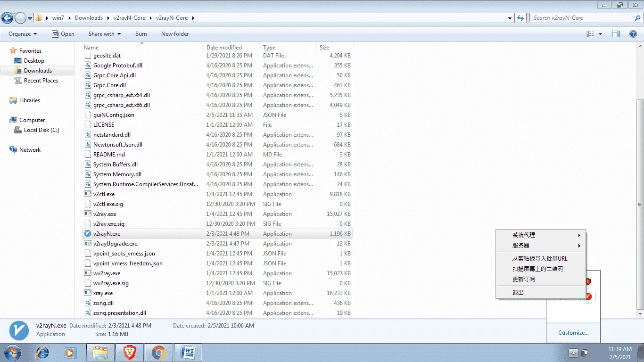This screenshot has height=362, width=644.
Task: Click the Forward navigation arrow
Action: click(x=20, y=18)
